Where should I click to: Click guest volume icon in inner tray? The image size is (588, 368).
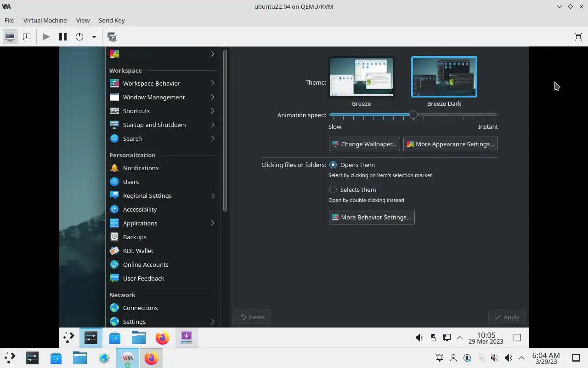[419, 338]
